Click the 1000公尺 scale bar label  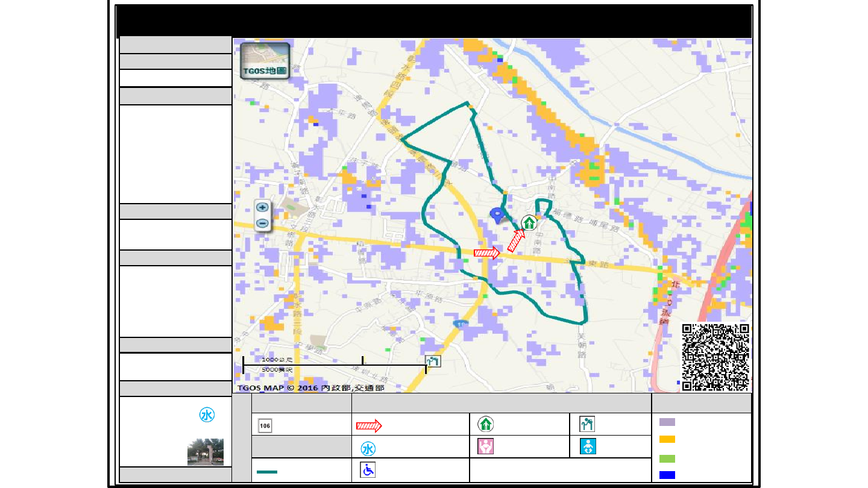277,360
